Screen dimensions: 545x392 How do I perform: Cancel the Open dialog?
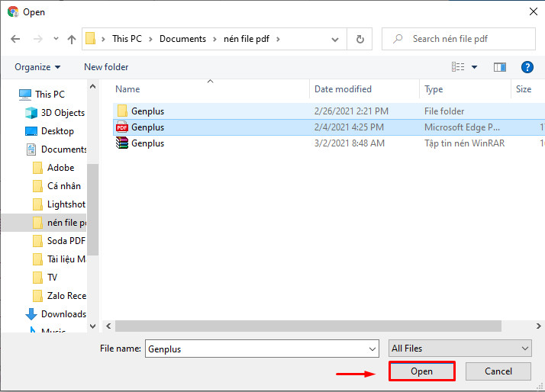[x=498, y=371]
